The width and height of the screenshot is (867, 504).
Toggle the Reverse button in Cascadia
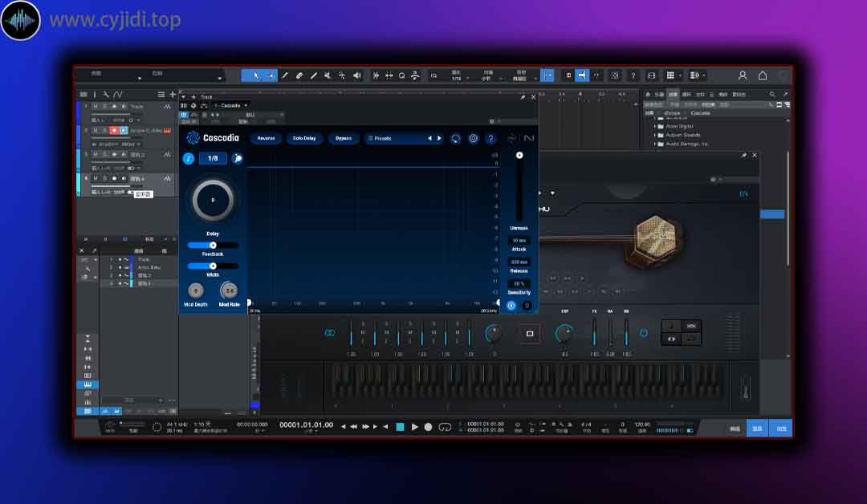click(266, 138)
